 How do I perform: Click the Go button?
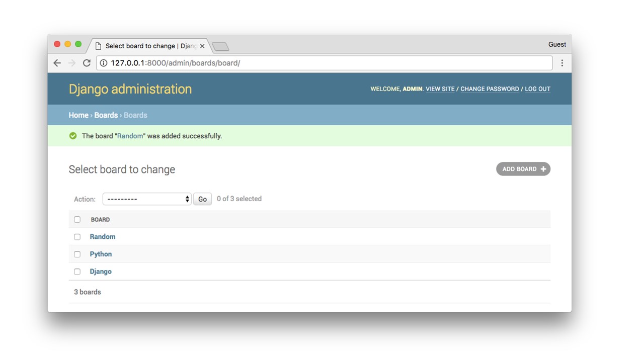tap(202, 199)
